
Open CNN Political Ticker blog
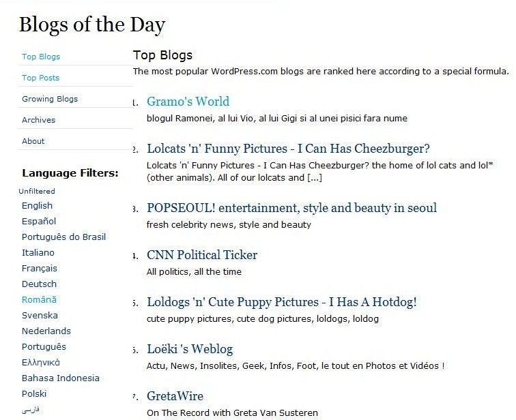tap(202, 255)
